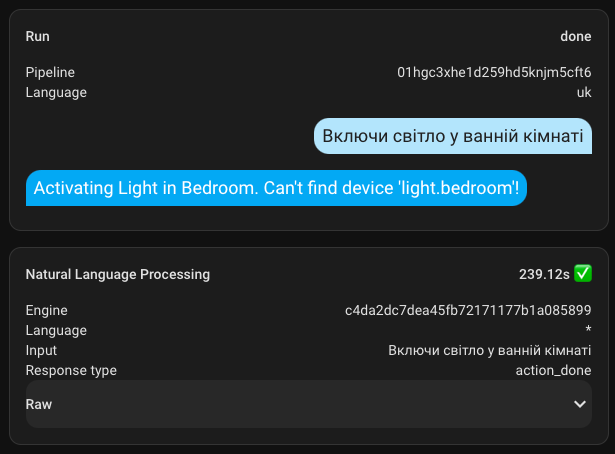Click the green checkmark success icon
This screenshot has height=454, width=615.
tap(583, 274)
